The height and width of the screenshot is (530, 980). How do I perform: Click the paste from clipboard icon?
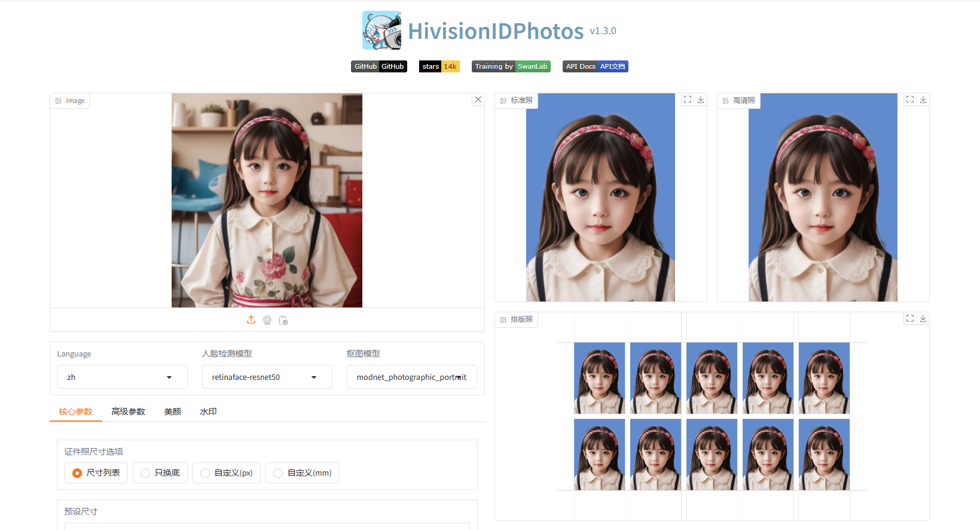coord(283,320)
